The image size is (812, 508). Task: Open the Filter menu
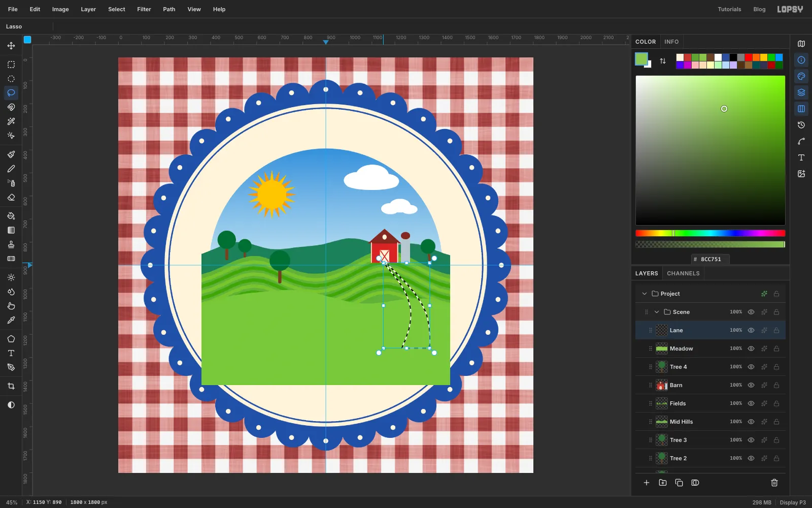144,9
